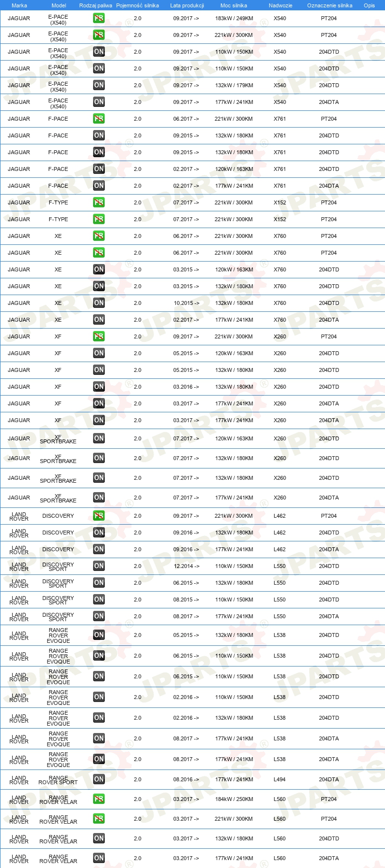This screenshot has width=385, height=868.
Task: Click the petrol icon in the E-PACE X540 221kW row
Action: [x=99, y=35]
